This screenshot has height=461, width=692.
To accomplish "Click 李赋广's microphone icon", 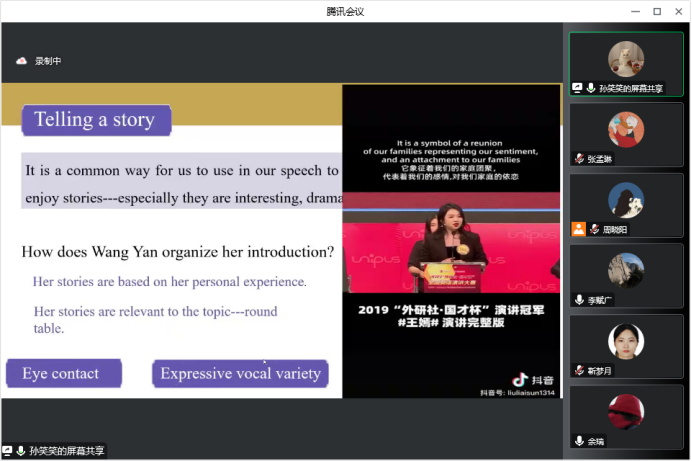I will 579,300.
